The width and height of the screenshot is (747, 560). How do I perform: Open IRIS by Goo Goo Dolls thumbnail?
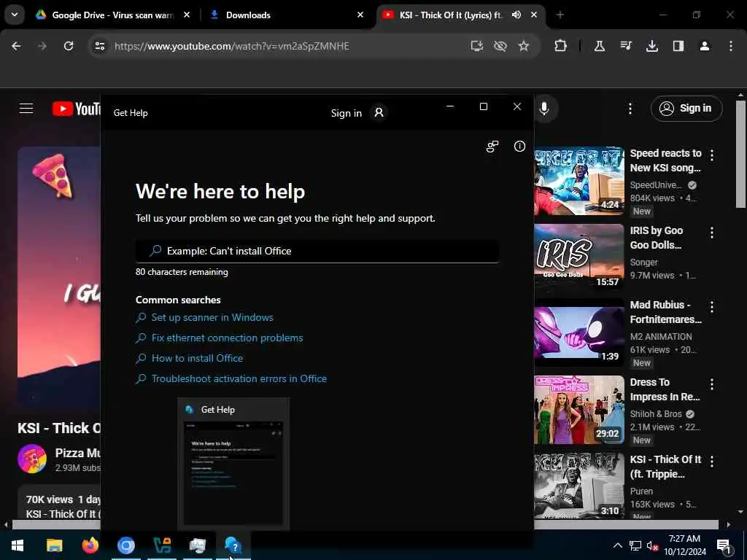[578, 257]
